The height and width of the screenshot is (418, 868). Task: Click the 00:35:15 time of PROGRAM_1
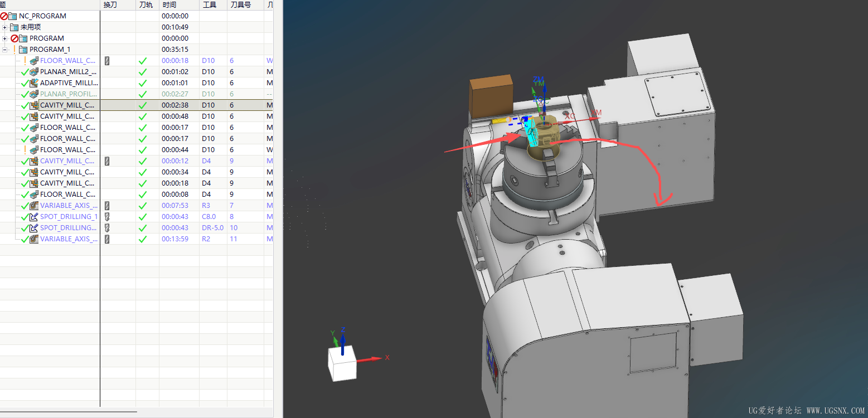[x=175, y=50]
